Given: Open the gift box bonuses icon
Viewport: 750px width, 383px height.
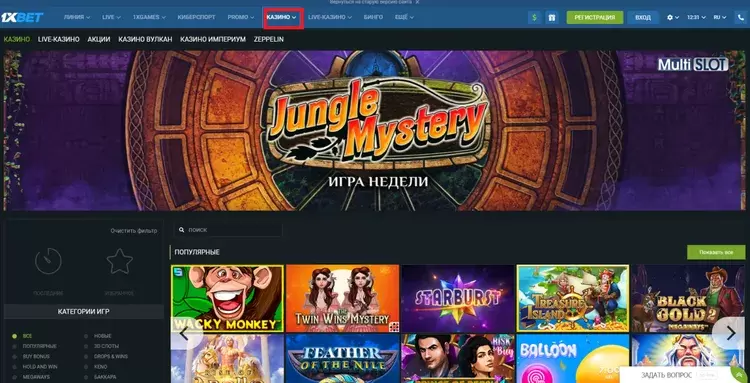Looking at the screenshot, I should 551,17.
